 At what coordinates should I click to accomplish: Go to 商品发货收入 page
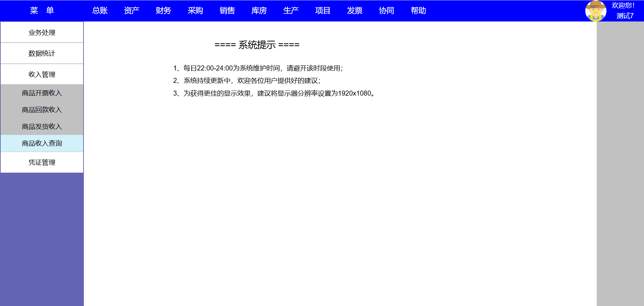[42, 126]
